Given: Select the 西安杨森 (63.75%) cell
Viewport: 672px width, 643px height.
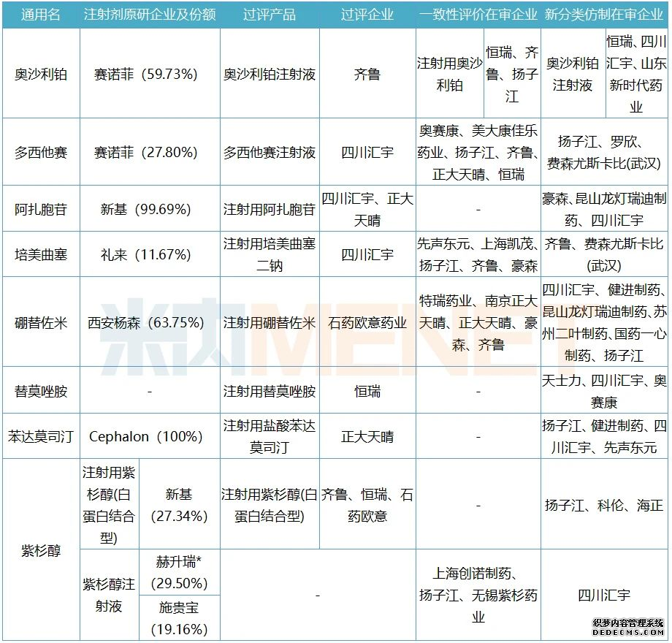Looking at the screenshot, I should tap(150, 322).
